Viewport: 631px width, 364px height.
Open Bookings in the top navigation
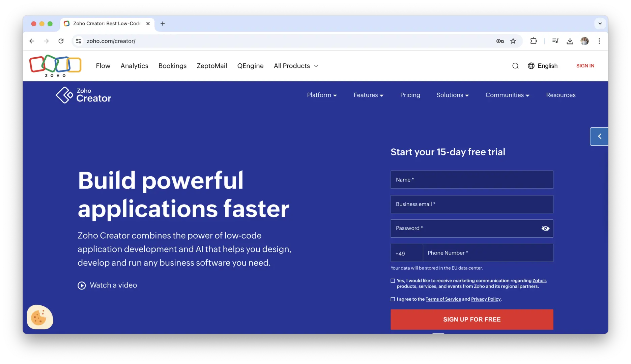(172, 66)
